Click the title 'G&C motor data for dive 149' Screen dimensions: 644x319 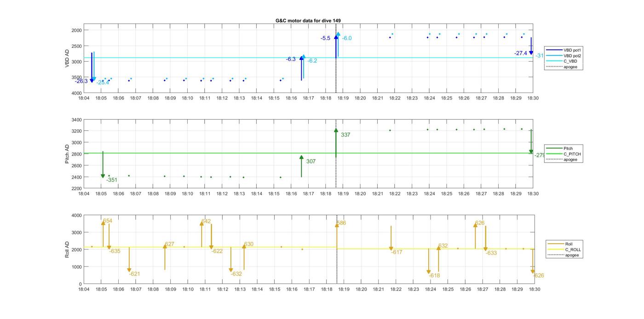click(308, 21)
